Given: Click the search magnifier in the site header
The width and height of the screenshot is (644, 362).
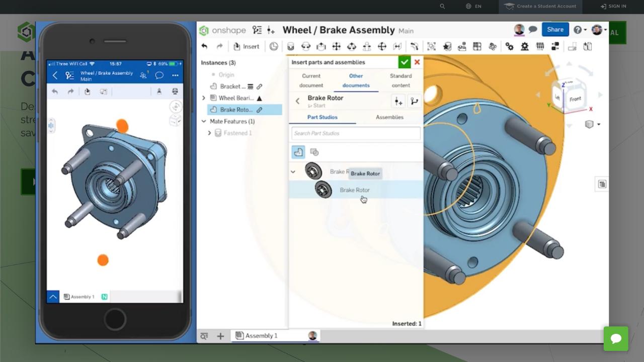Looking at the screenshot, I should 442,7.
